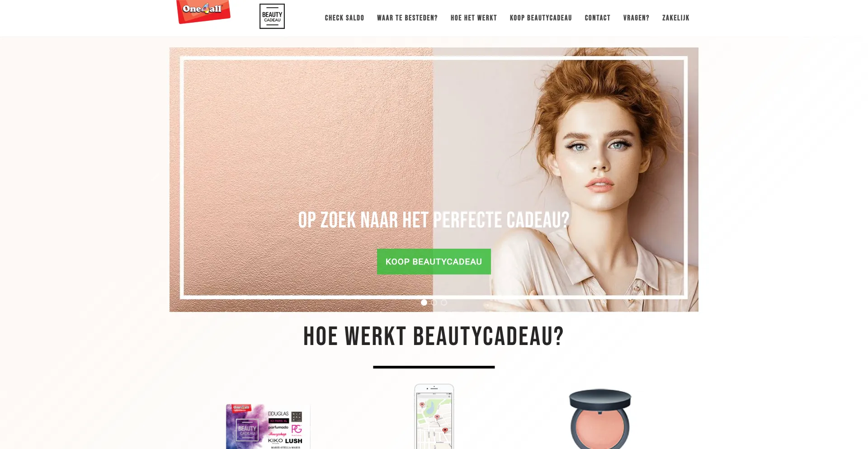Select the first carousel slide dot
The width and height of the screenshot is (868, 449).
(x=424, y=302)
